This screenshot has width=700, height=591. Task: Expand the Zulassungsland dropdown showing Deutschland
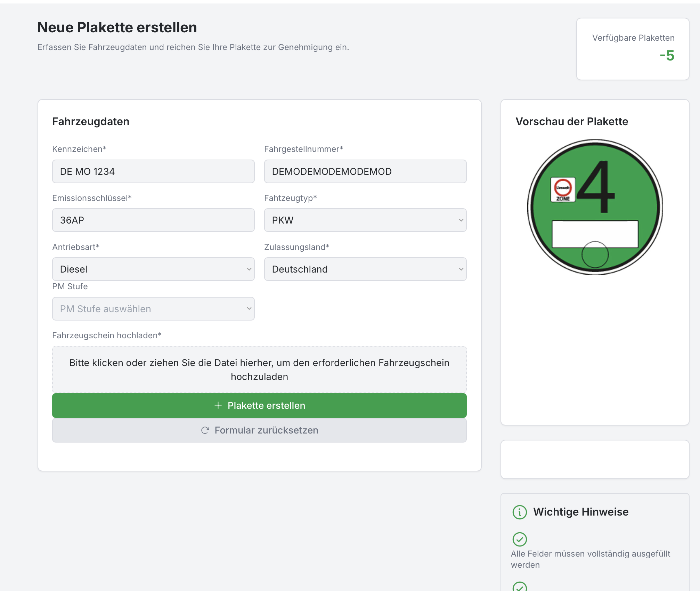coord(365,269)
